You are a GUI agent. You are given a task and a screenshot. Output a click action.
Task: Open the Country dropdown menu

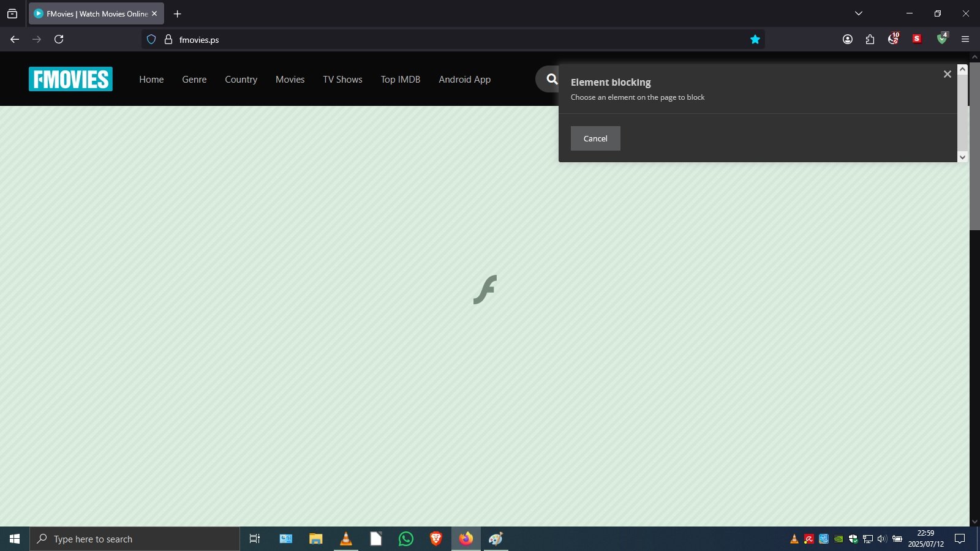pos(241,79)
